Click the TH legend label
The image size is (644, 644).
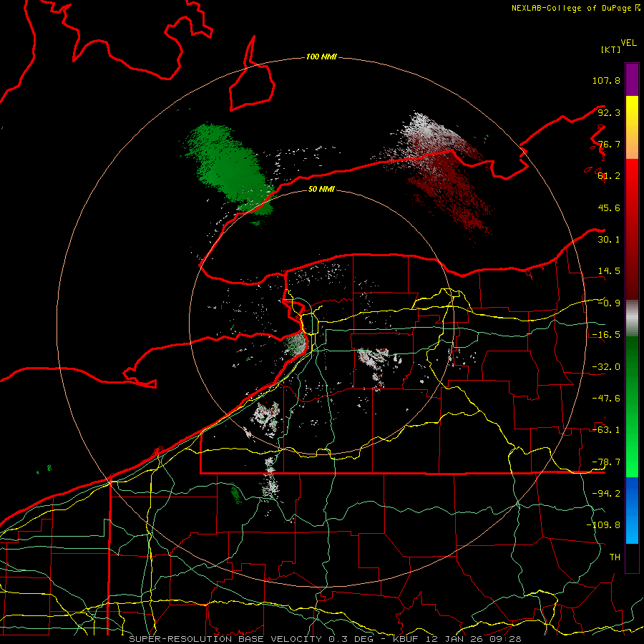click(x=615, y=557)
